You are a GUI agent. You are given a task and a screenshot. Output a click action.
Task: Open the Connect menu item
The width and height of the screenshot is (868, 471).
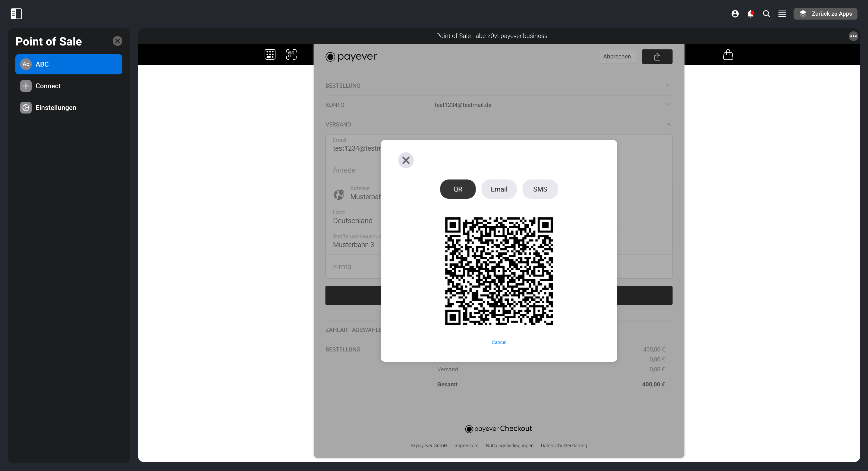click(x=69, y=86)
